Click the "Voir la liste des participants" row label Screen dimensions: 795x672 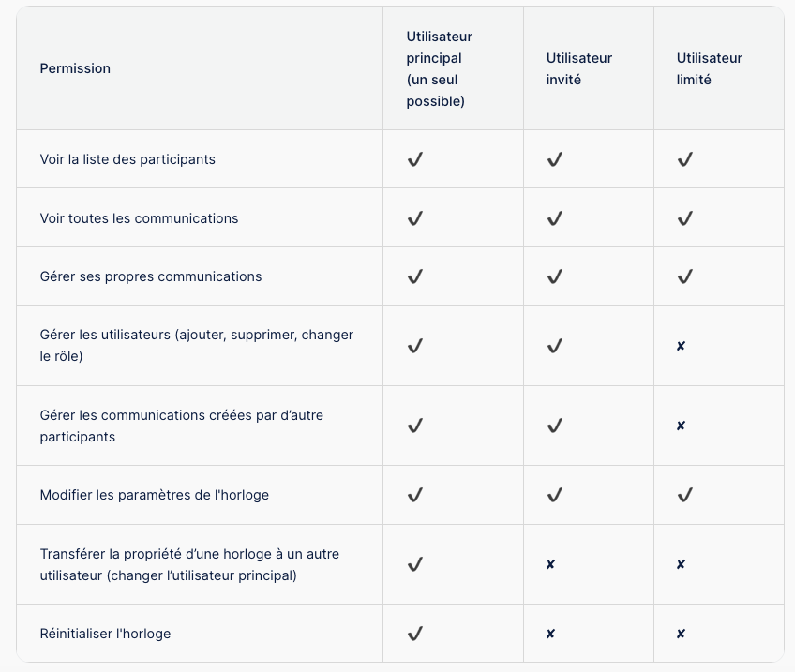127,159
